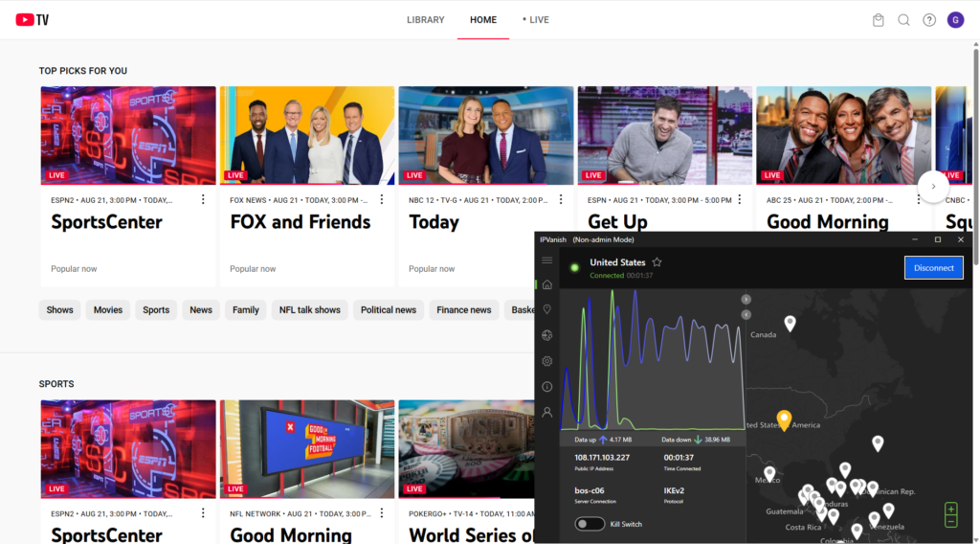
Task: Filter by Shows chip
Action: [60, 309]
